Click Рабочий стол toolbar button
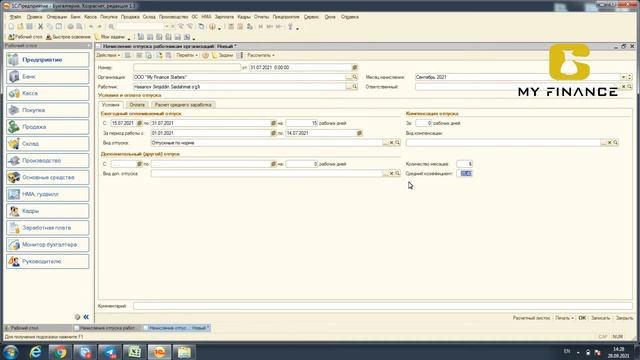The height and width of the screenshot is (360, 640). 25,37
